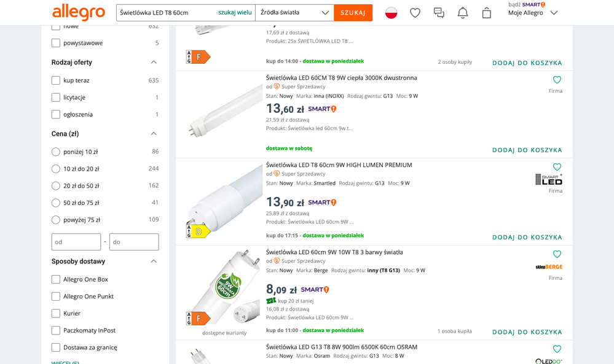Viewport: 614px width, 364px height.
Task: Open the 'Źródła światła' category dropdown
Action: click(x=294, y=13)
